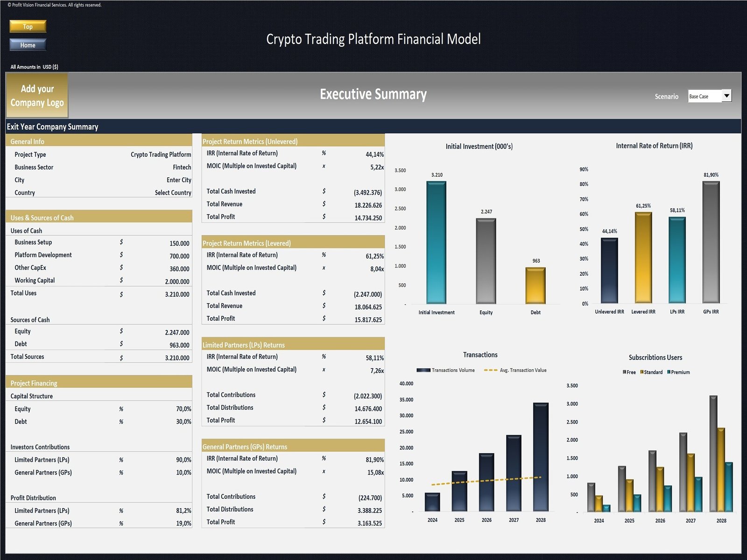
Task: Select the gold Levered IRR bar
Action: coord(643,258)
